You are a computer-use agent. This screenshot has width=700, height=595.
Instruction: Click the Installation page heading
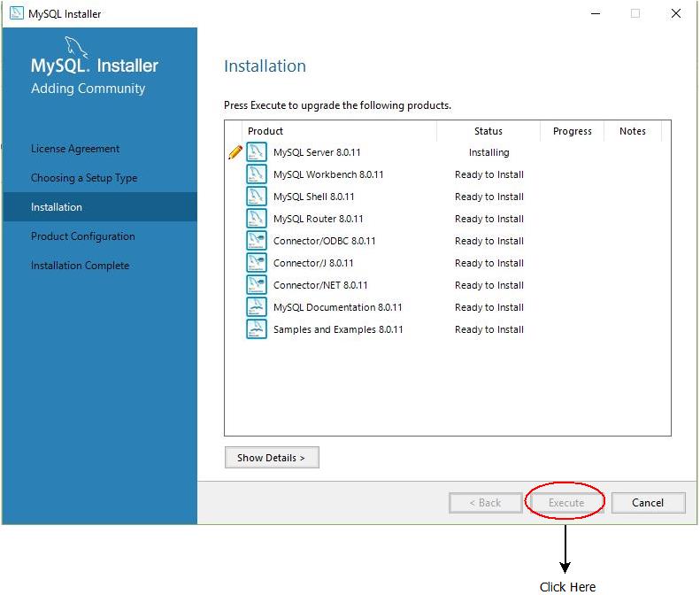tap(265, 66)
